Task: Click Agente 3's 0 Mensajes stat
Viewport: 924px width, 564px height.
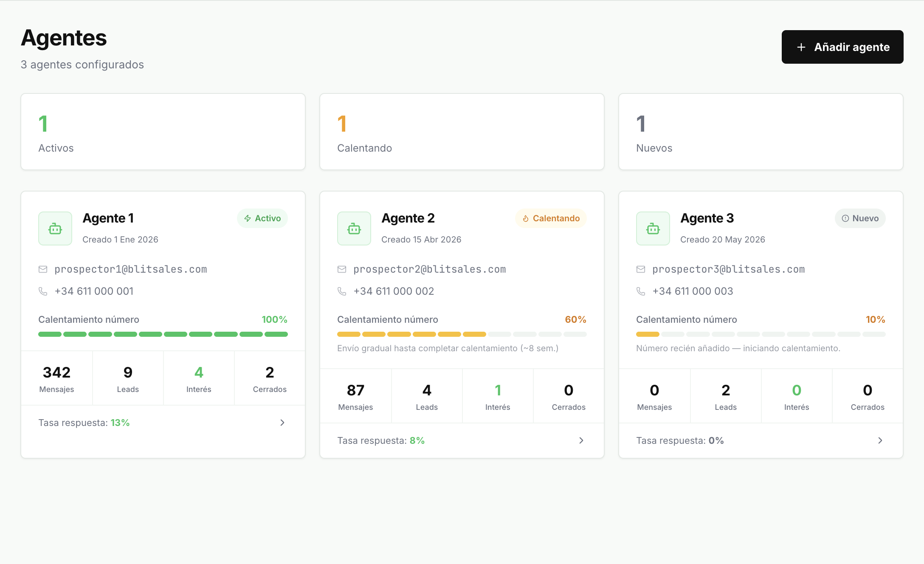Action: pyautogui.click(x=654, y=396)
